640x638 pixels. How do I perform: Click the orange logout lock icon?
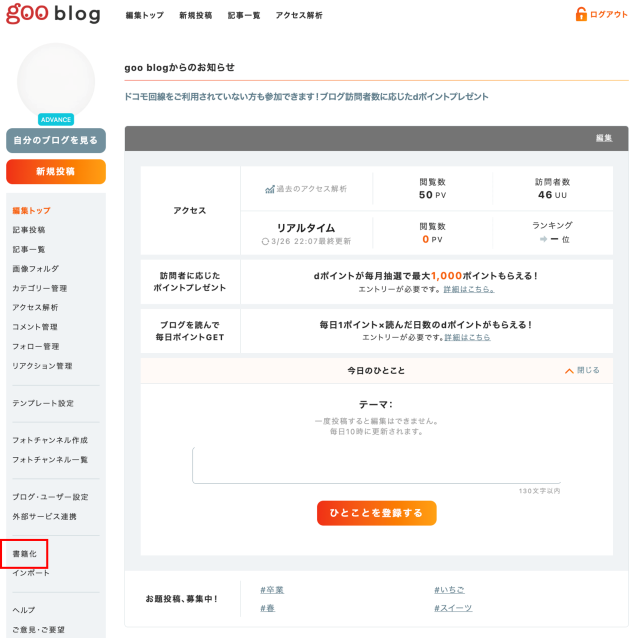[580, 14]
